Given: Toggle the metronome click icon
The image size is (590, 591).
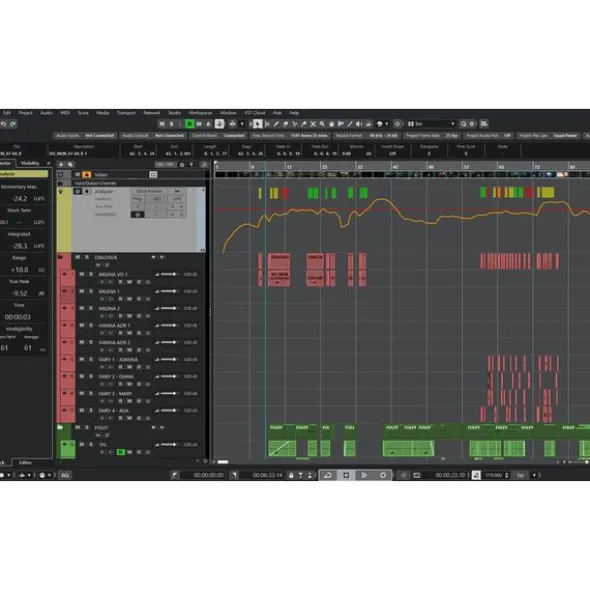Looking at the screenshot, I should click(x=476, y=475).
